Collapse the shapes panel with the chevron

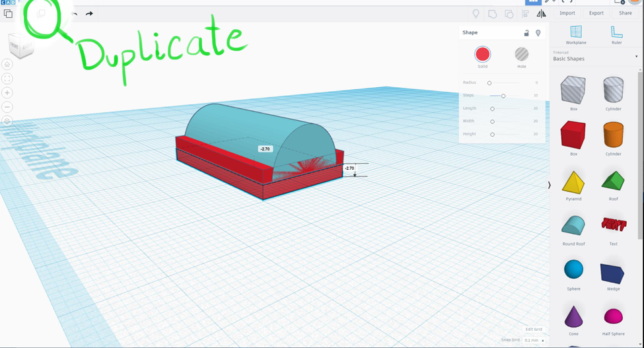click(x=549, y=186)
